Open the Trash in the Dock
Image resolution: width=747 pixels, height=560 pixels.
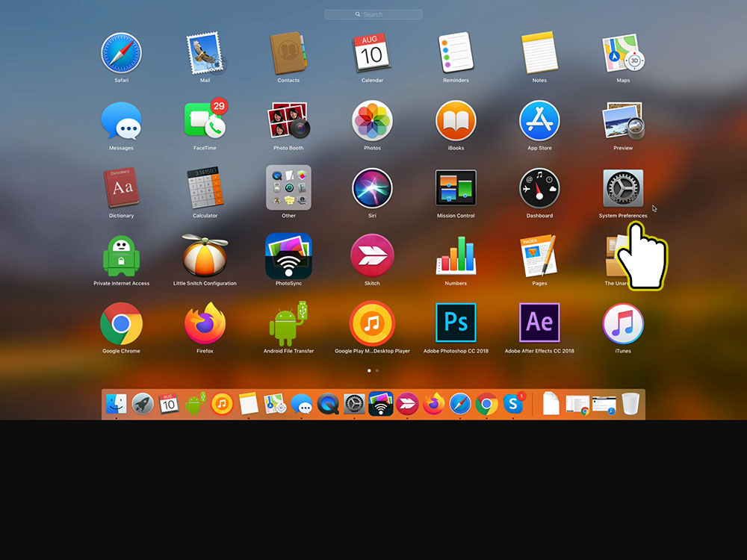(x=630, y=404)
